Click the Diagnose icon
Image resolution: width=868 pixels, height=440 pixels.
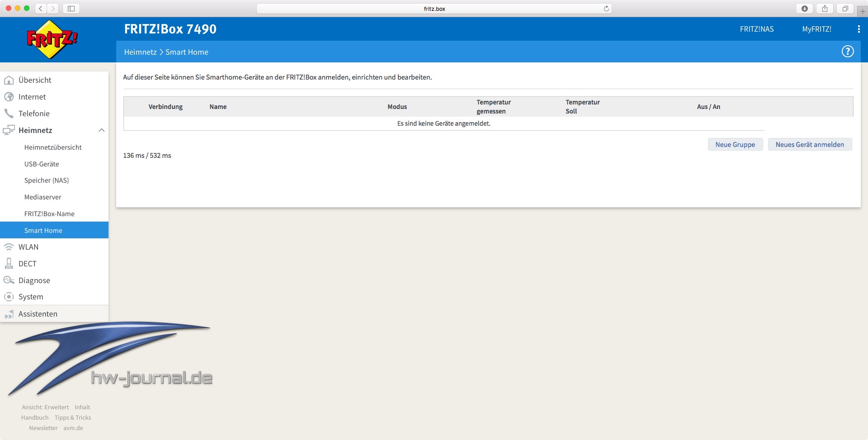(9, 280)
